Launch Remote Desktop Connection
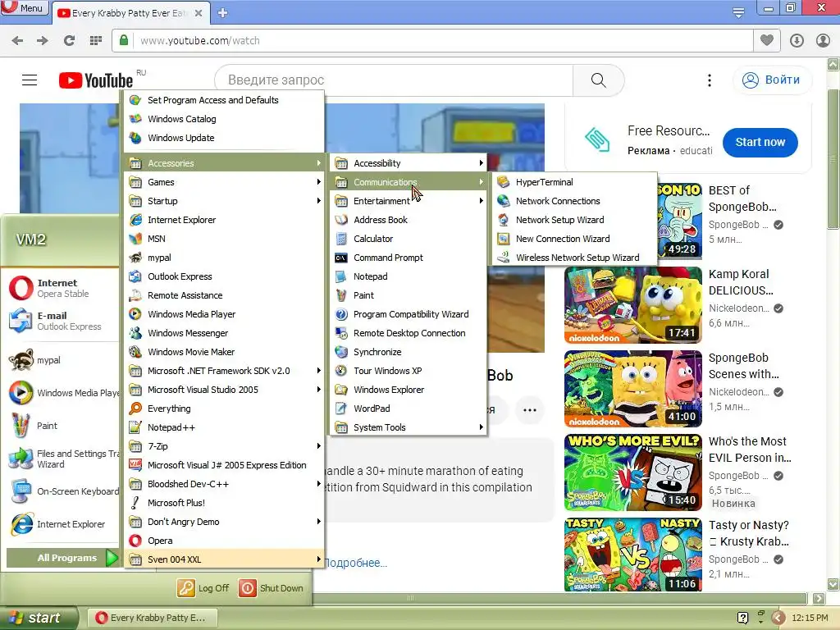Image resolution: width=840 pixels, height=630 pixels. [x=409, y=333]
